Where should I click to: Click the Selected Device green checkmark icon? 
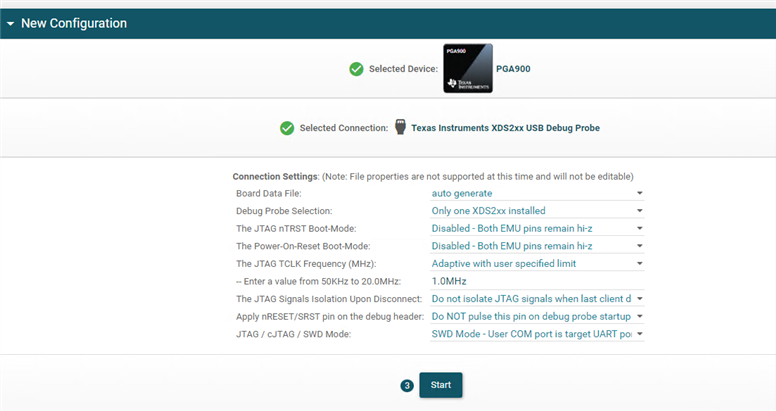(356, 69)
